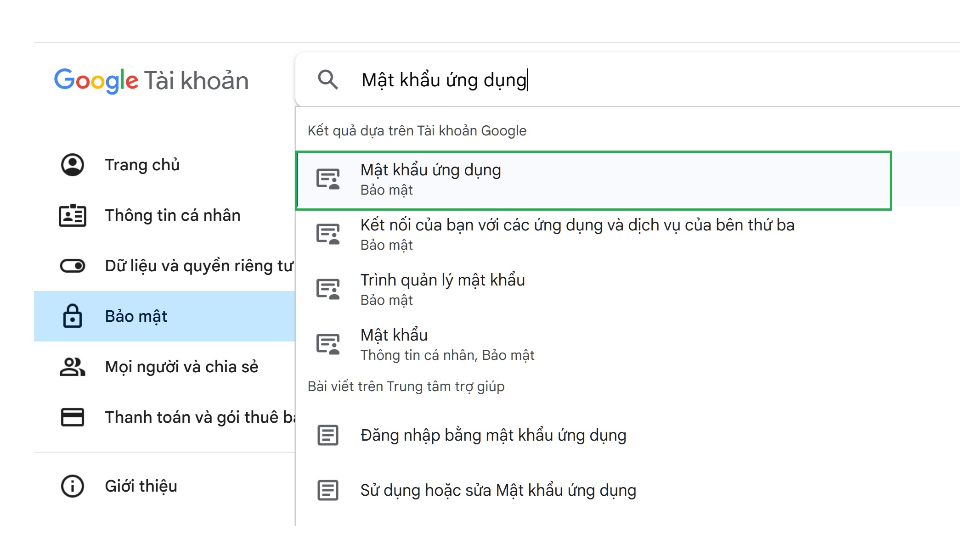The image size is (960, 560).
Task: Click the Giới thiệu info icon
Action: (x=73, y=486)
